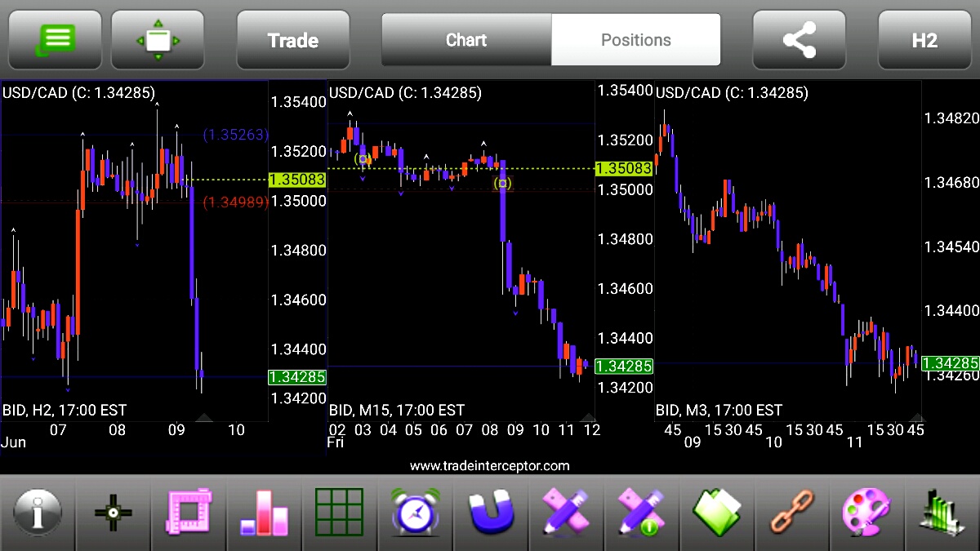Open the info icon in bottom toolbar
The height and width of the screenshot is (551, 980).
[x=37, y=513]
